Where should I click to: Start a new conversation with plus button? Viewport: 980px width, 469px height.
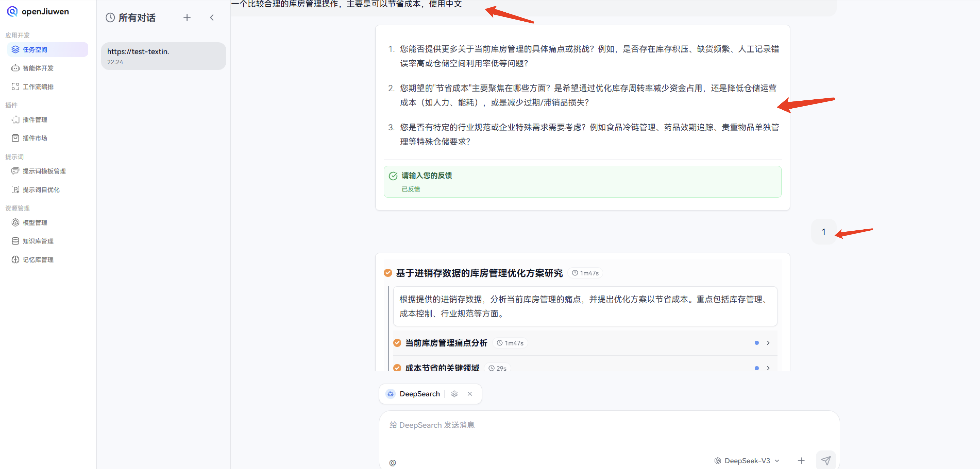pos(187,17)
